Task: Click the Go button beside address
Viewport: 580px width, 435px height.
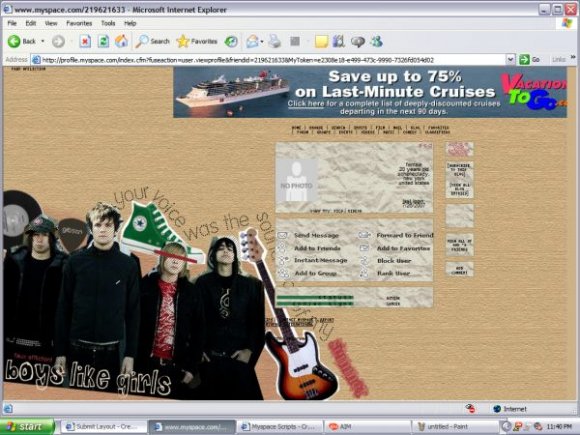Action: [x=530, y=60]
